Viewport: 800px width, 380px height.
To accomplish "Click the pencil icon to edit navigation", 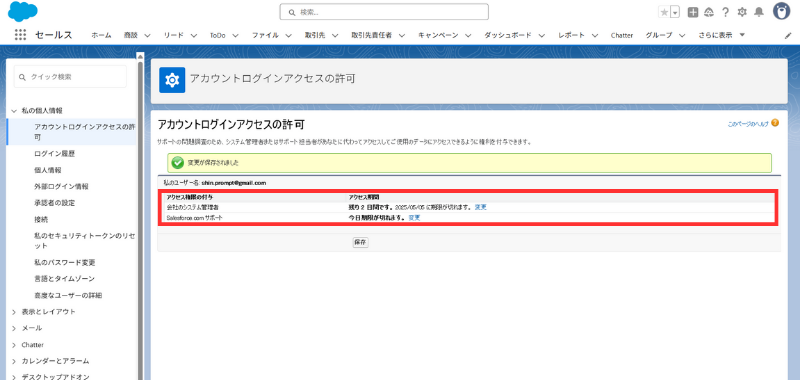I will point(788,36).
